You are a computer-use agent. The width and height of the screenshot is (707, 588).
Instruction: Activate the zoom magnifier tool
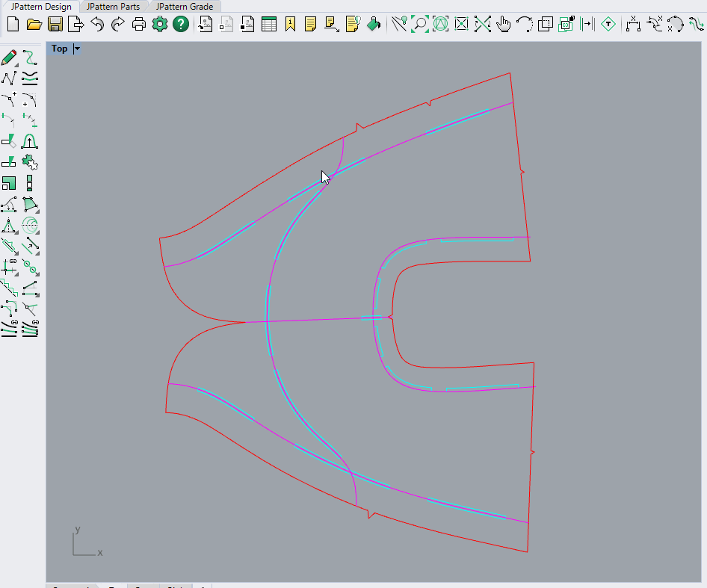(x=420, y=25)
